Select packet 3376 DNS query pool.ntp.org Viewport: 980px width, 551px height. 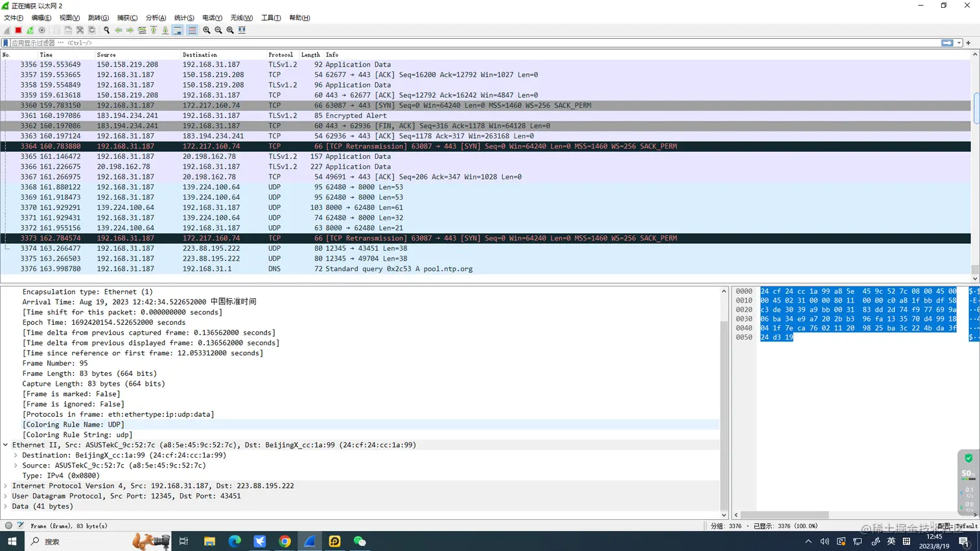click(x=486, y=269)
